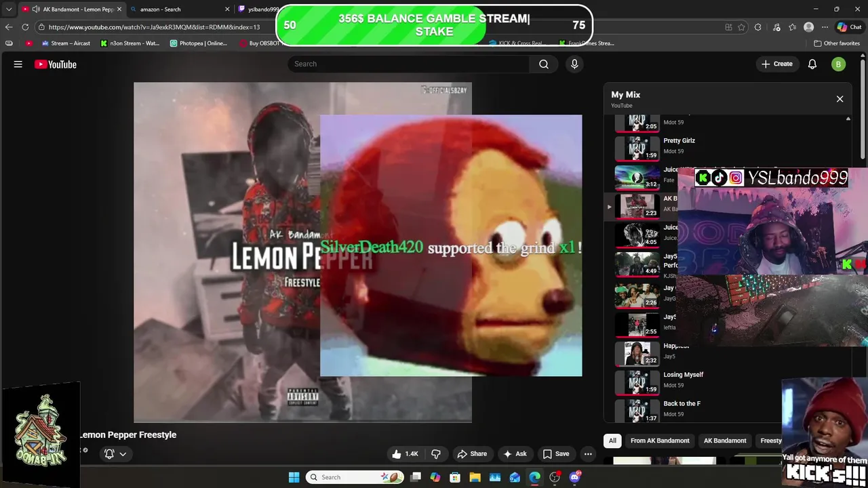Image resolution: width=868 pixels, height=488 pixels.
Task: Reload the current page
Action: [25, 27]
